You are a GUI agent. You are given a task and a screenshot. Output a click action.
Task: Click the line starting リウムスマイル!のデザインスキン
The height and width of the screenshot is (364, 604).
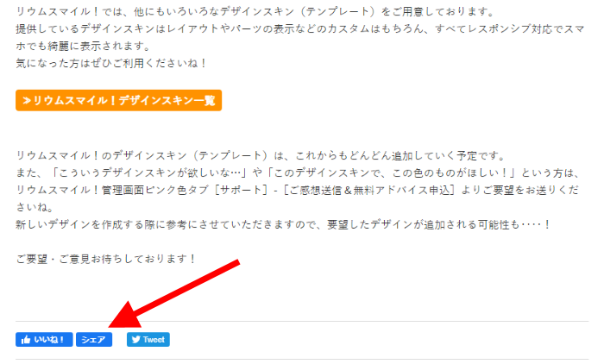(261, 155)
